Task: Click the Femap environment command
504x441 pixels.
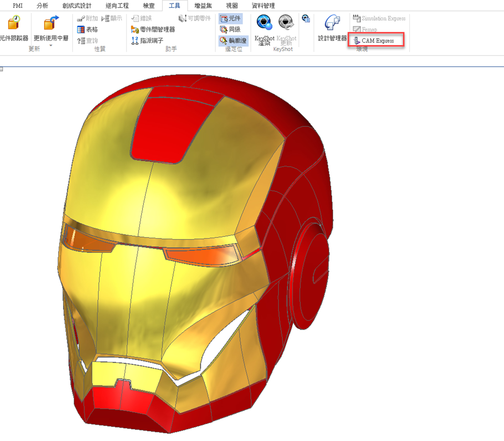Action: (365, 29)
